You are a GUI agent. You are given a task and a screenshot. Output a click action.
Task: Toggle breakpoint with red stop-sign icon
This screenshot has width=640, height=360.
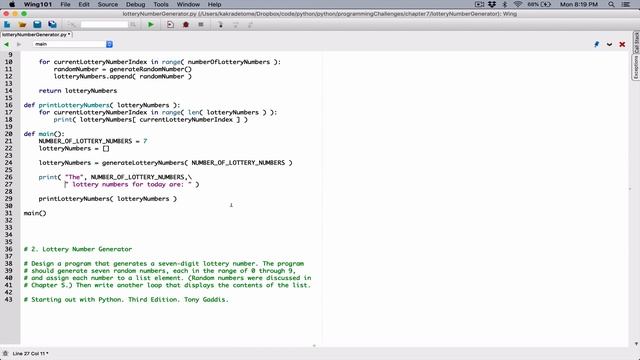pos(186,24)
